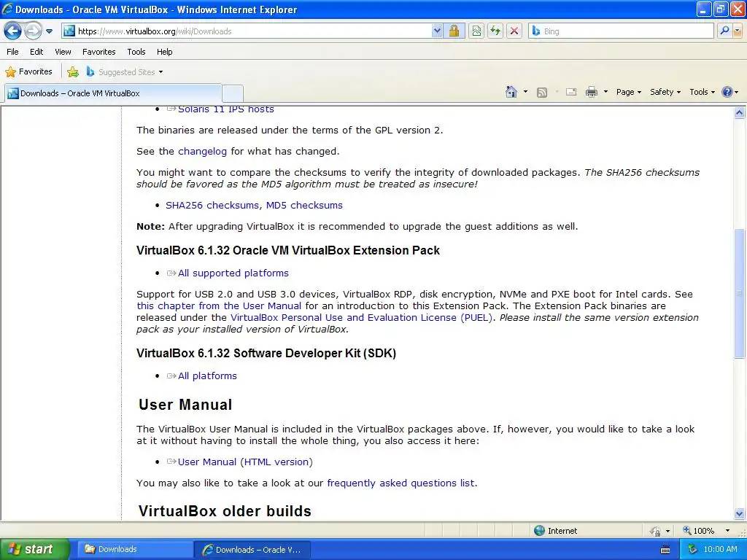Click the 10:00 AM clock
747x560 pixels.
[720, 549]
